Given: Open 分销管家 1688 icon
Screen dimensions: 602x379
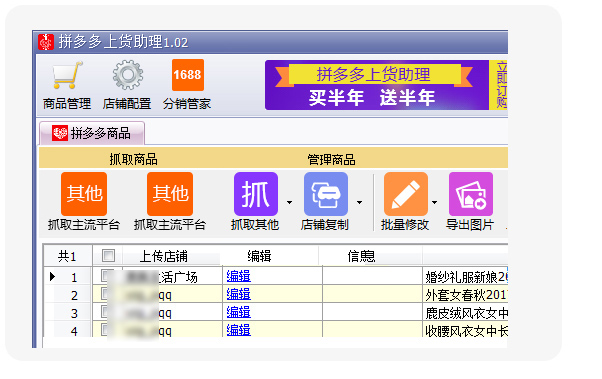Looking at the screenshot, I should (x=188, y=75).
